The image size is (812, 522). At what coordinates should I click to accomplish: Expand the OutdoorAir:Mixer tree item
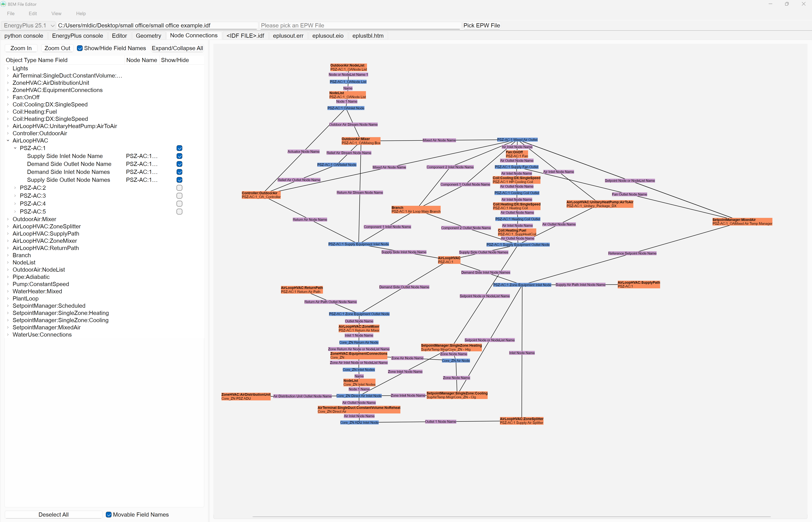pyautogui.click(x=8, y=219)
